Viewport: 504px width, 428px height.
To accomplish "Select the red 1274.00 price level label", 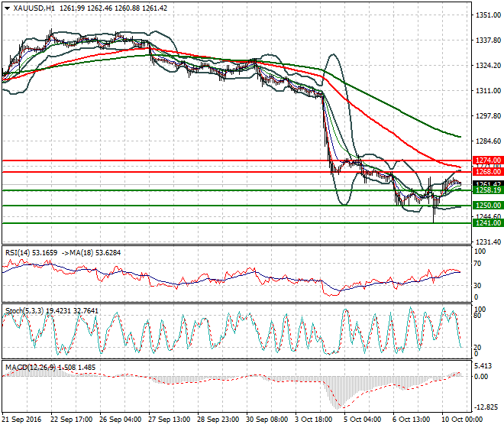I will click(x=488, y=160).
